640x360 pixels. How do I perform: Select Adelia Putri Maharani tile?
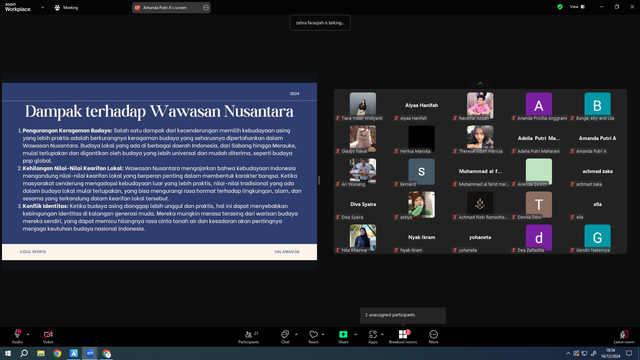[x=539, y=139]
